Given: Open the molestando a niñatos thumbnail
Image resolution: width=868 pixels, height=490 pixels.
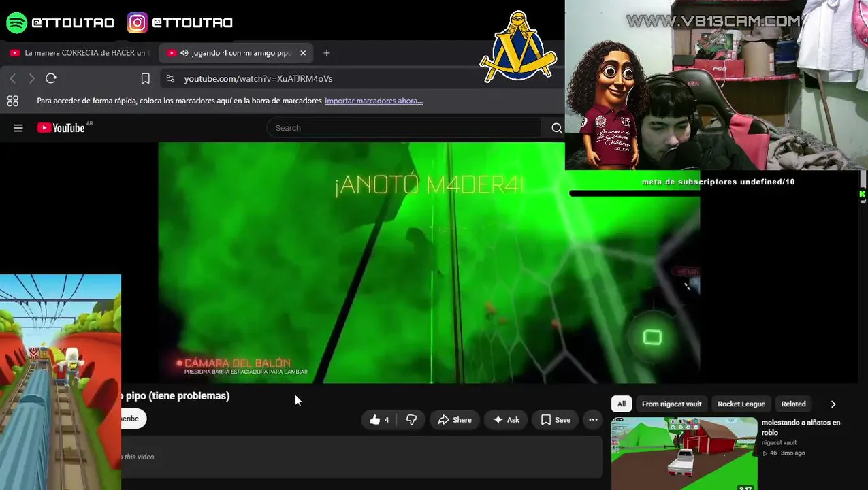Looking at the screenshot, I should pos(684,453).
